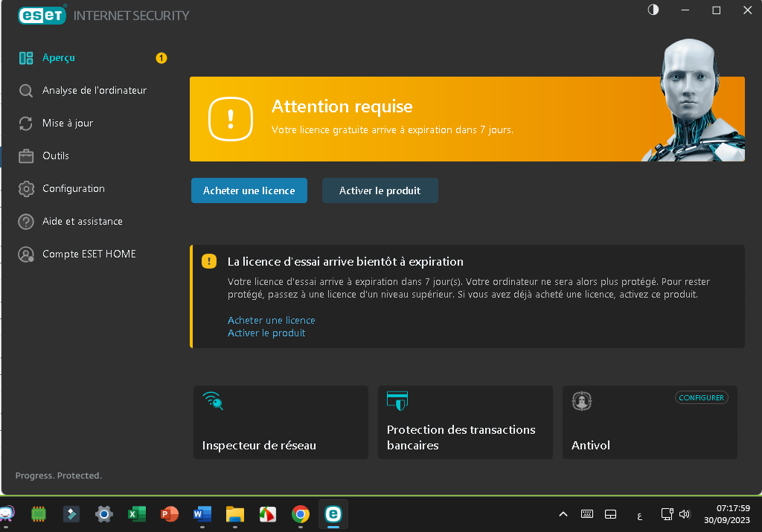
Task: Click the Outils briefcase icon
Action: 26,156
